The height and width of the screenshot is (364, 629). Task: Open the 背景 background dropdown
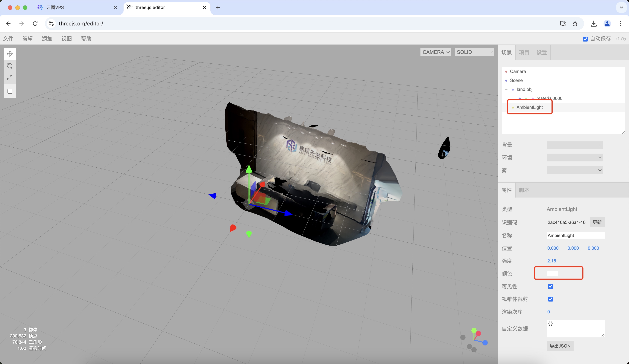tap(575, 145)
